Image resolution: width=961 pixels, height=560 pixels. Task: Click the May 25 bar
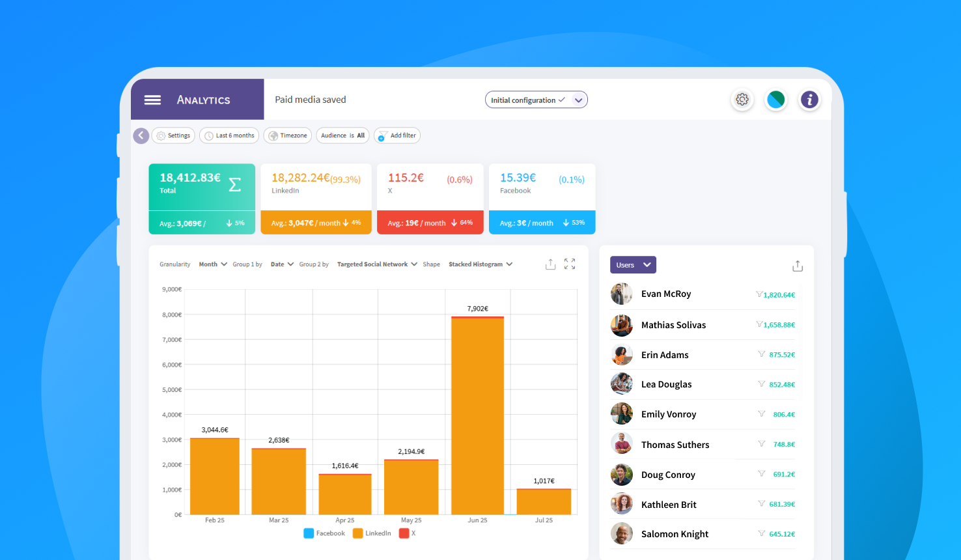point(411,487)
